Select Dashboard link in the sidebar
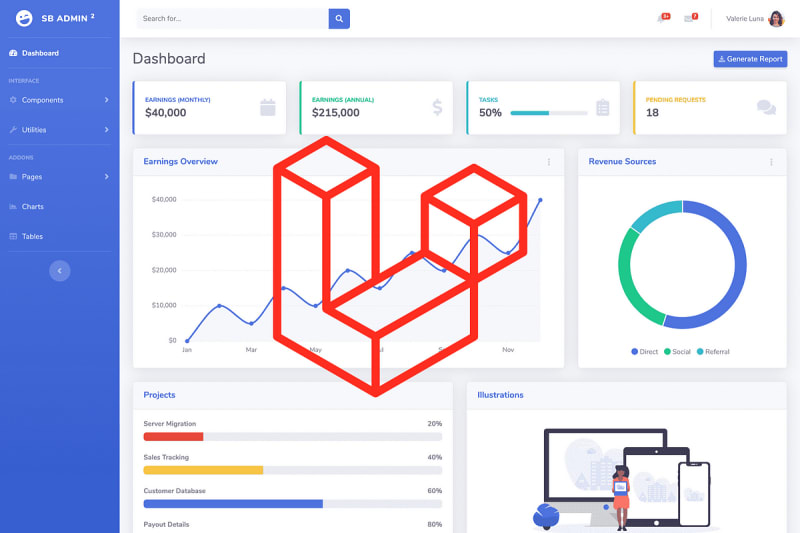Image resolution: width=800 pixels, height=533 pixels. point(39,53)
